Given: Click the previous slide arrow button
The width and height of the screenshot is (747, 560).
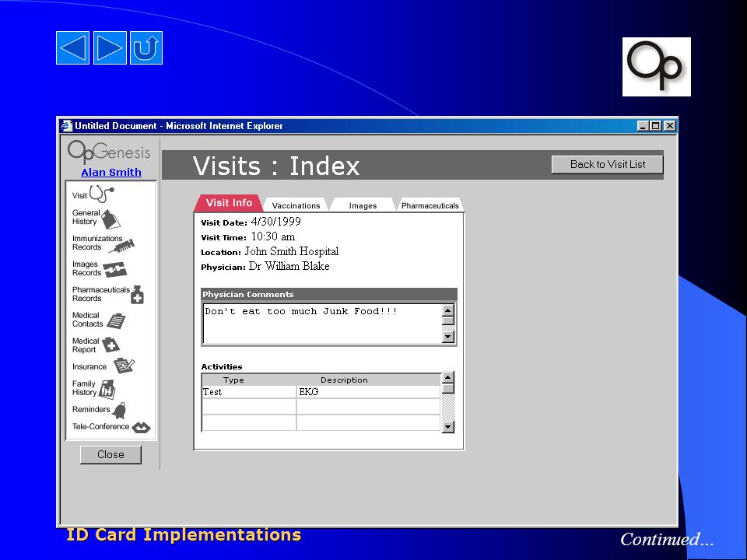Looking at the screenshot, I should click(72, 47).
